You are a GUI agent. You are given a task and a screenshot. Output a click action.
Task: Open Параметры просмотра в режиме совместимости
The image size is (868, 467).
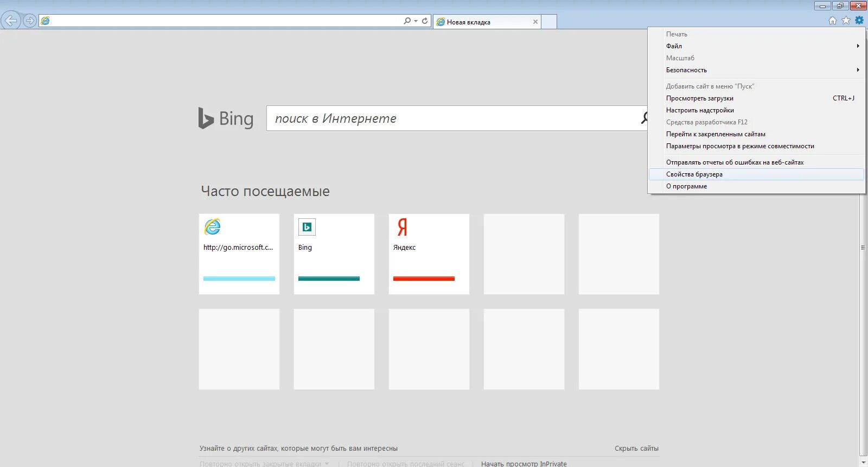click(756, 146)
